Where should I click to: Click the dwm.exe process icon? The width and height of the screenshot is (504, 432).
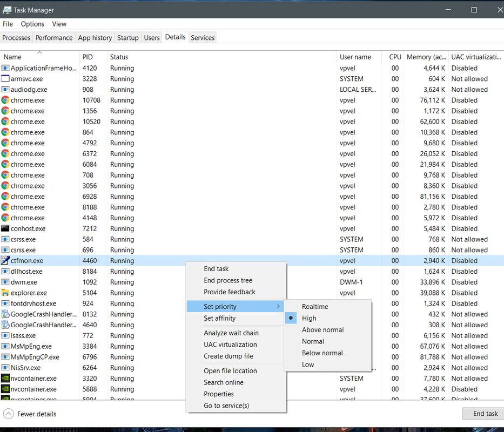(5, 282)
